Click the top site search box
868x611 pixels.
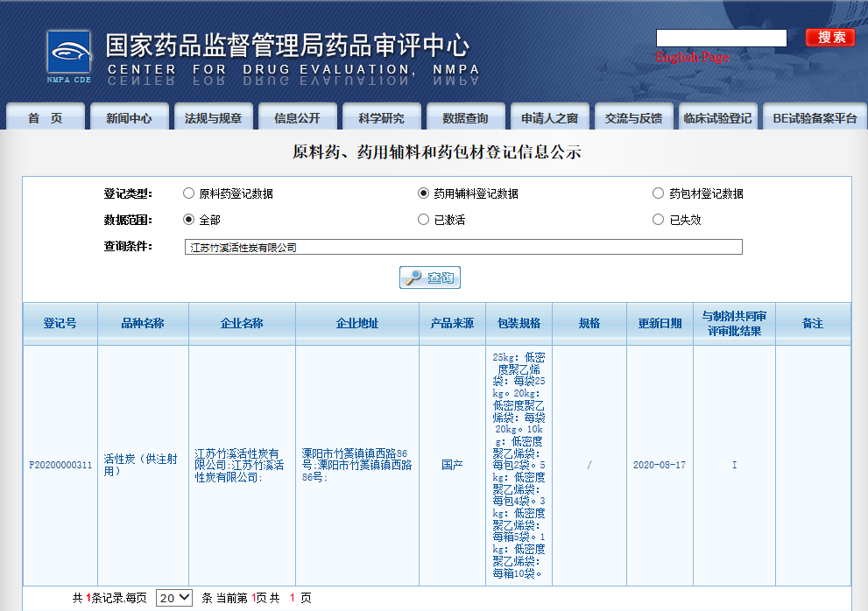click(721, 38)
